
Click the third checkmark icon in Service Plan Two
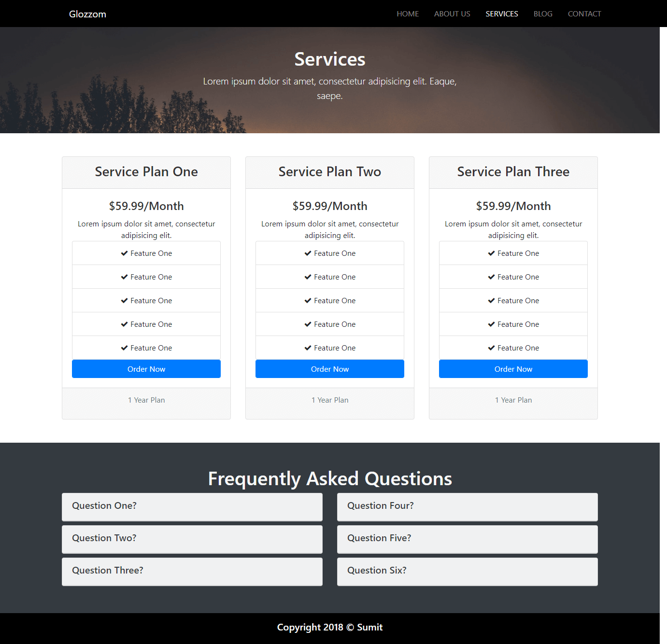pos(308,301)
